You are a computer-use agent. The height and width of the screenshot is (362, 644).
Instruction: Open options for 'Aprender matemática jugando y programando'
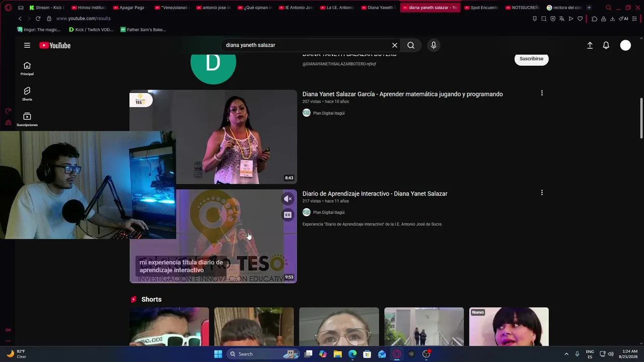pyautogui.click(x=542, y=93)
